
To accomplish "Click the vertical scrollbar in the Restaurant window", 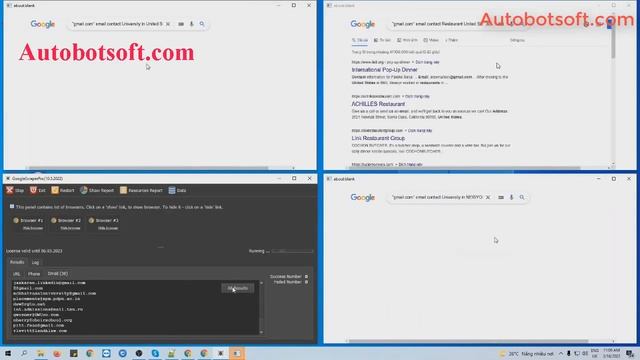I will (x=613, y=41).
